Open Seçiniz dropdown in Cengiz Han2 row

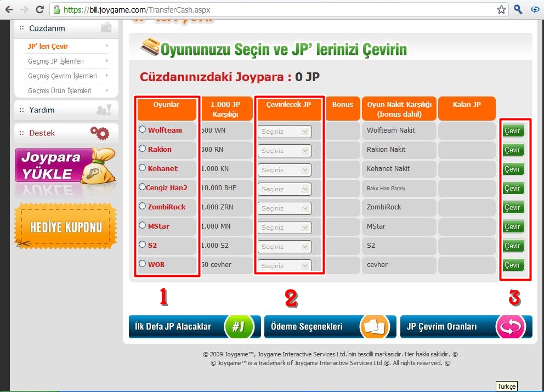(x=285, y=189)
